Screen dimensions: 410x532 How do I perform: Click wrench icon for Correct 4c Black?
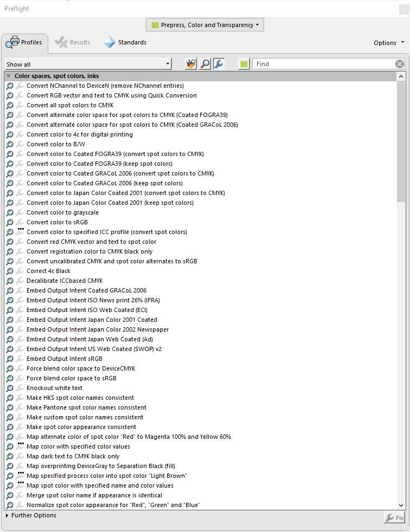pos(20,271)
